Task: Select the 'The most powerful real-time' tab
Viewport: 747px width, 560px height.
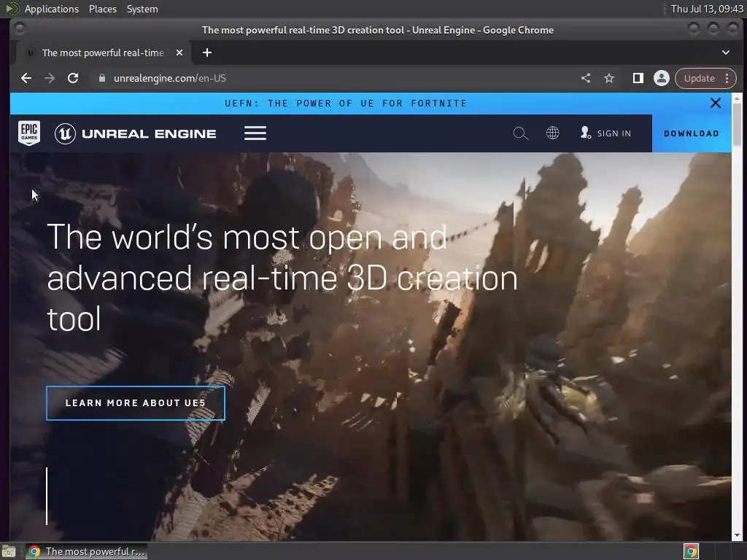Action: click(x=104, y=52)
